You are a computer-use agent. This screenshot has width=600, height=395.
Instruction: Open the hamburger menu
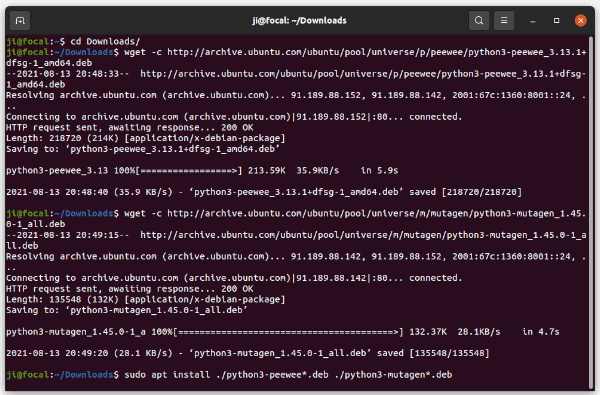point(504,21)
